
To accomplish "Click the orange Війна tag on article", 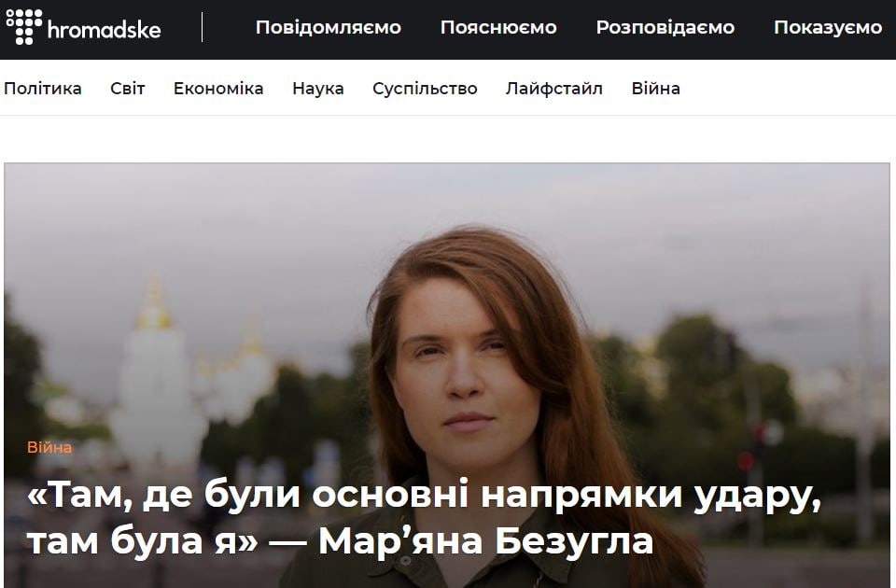I will [x=49, y=447].
